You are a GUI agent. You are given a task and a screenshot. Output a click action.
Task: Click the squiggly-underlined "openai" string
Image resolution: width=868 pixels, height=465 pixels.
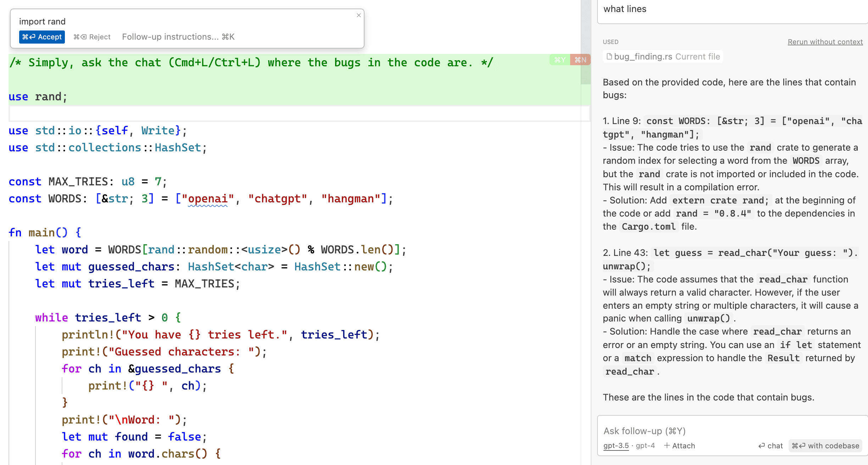click(x=208, y=199)
